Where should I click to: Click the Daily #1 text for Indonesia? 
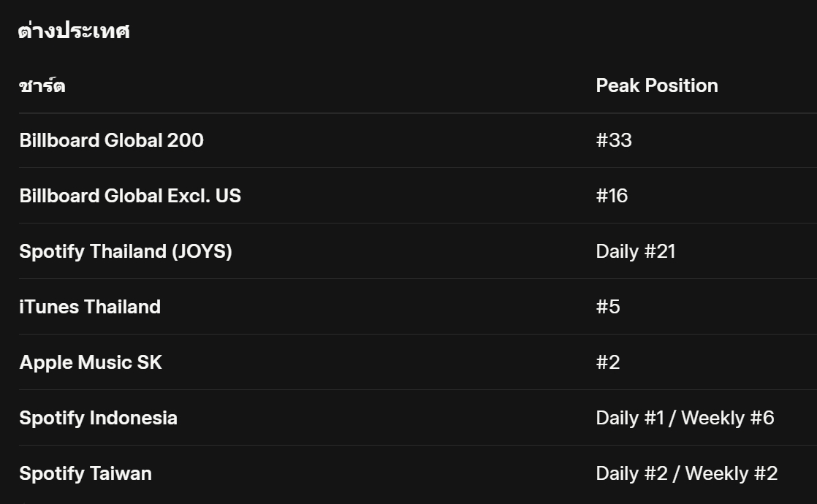point(630,418)
